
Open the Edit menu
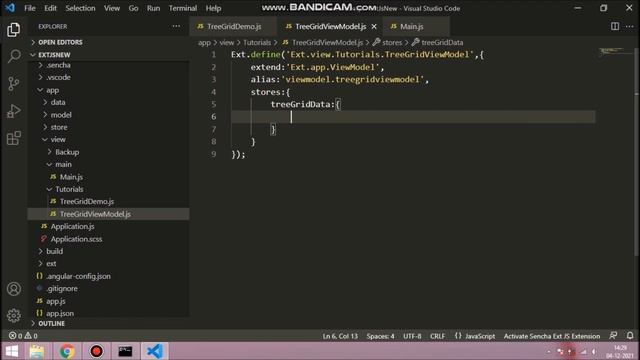point(50,8)
